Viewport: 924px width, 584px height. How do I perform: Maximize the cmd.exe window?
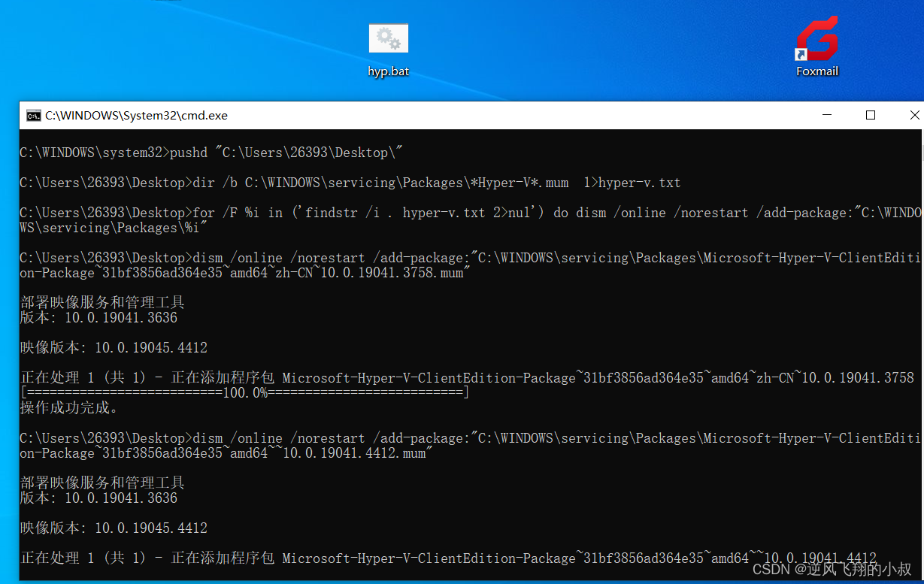[x=871, y=115]
